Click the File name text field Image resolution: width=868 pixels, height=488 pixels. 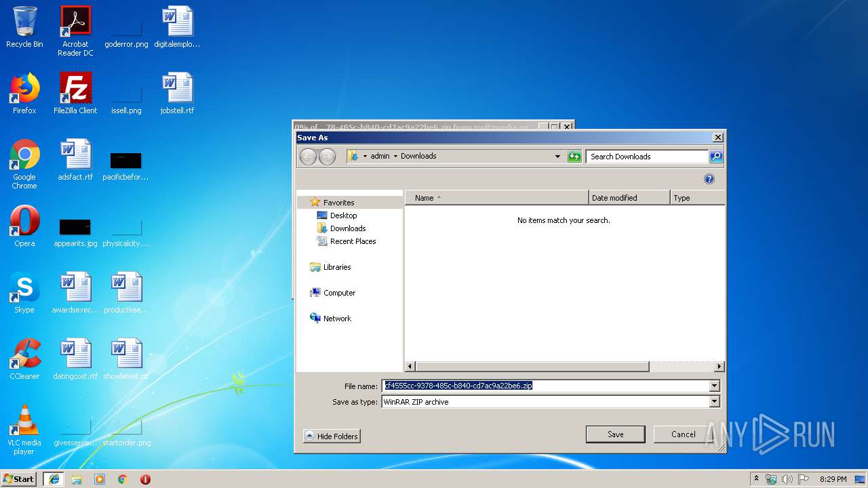545,386
